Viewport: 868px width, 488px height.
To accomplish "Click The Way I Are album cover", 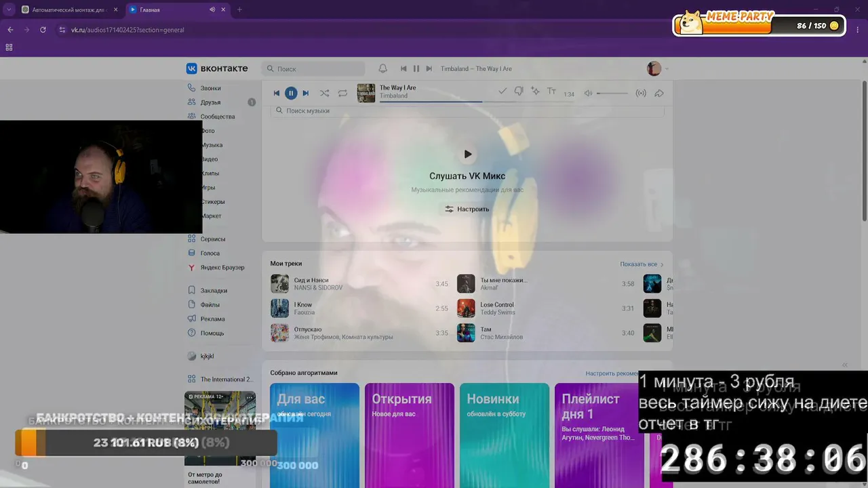I will [x=366, y=93].
